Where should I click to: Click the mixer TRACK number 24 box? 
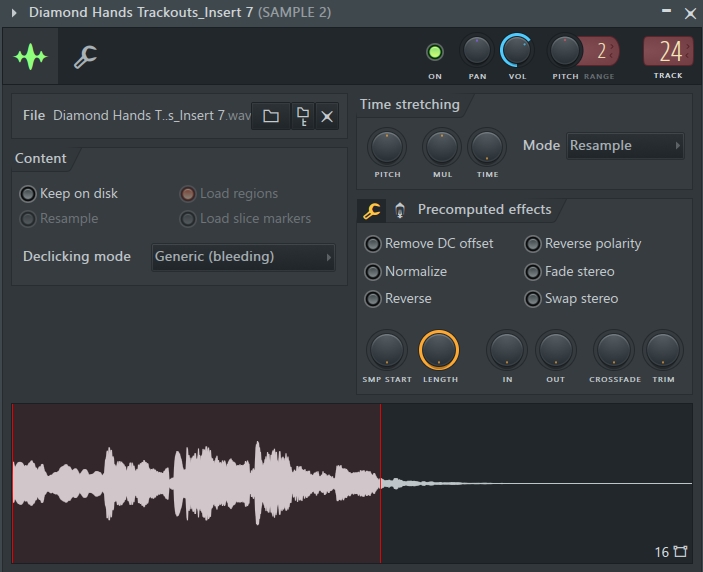point(668,52)
